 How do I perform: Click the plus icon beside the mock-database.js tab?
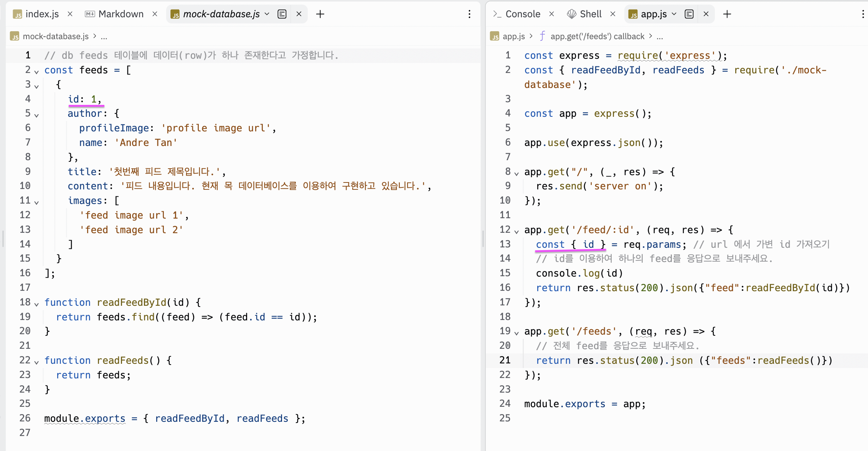coord(320,14)
